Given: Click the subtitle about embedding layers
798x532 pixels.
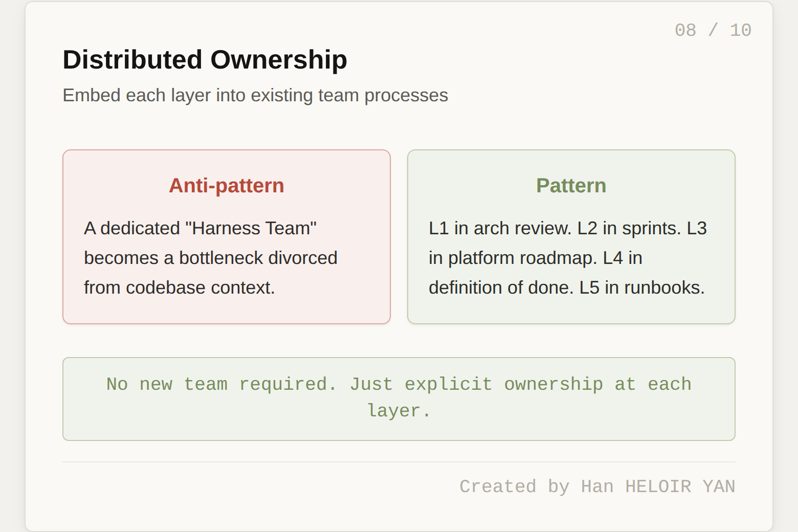Looking at the screenshot, I should 255,95.
